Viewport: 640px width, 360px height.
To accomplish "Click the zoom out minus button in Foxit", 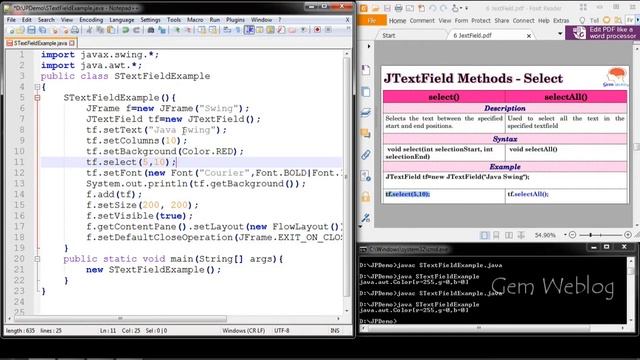I will (573, 235).
